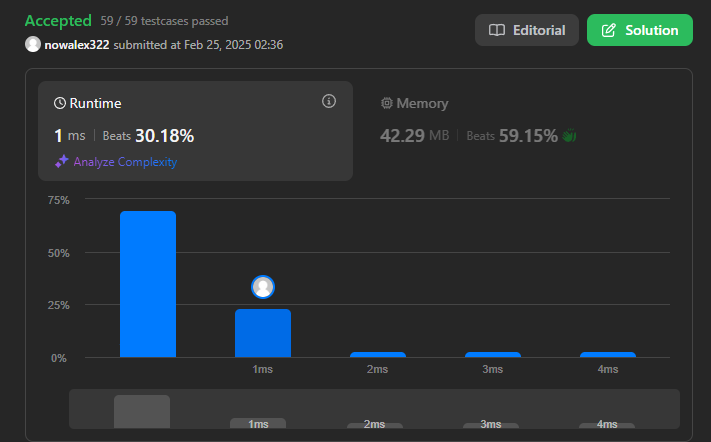The image size is (711, 442).
Task: Click the avatar marker above the 1ms bar
Action: [263, 287]
